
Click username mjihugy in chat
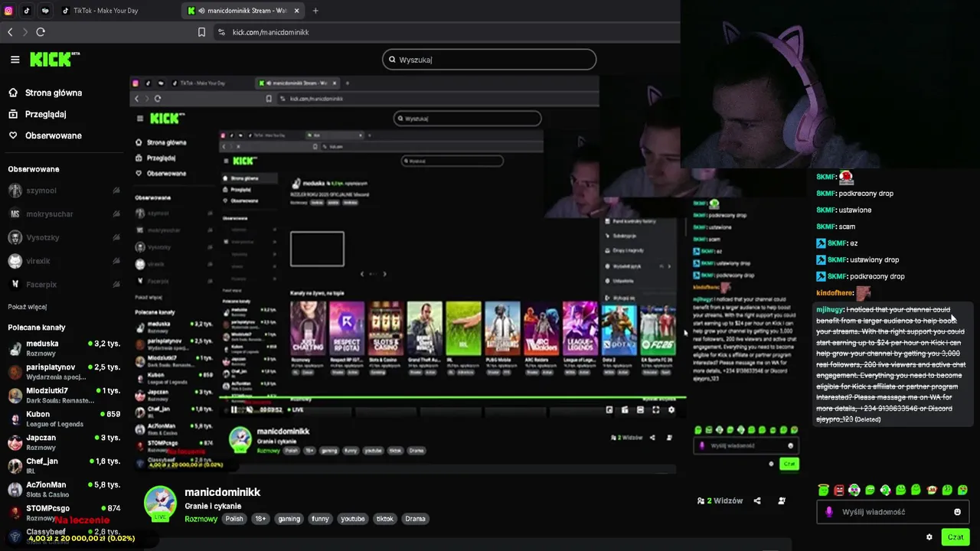pos(829,310)
